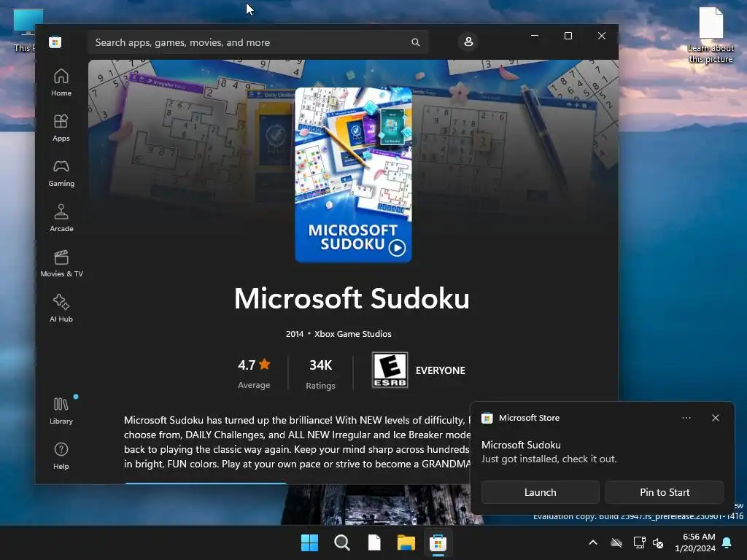This screenshot has height=560, width=747.
Task: Launch Microsoft Sudoku from the notification
Action: click(x=540, y=492)
